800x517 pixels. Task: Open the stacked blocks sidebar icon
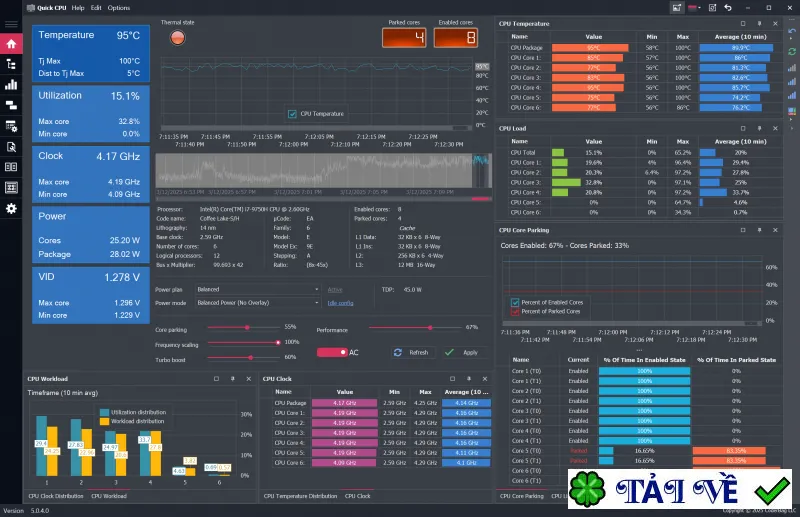pos(11,105)
